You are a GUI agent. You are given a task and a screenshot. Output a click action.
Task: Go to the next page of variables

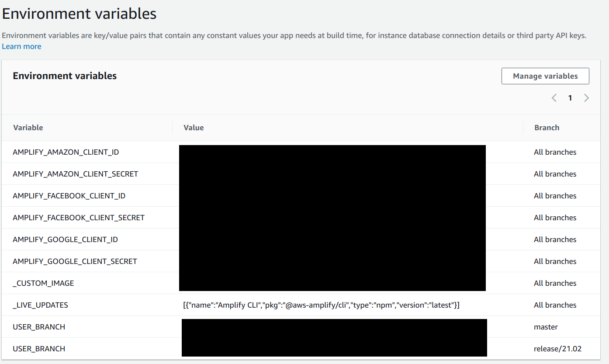(586, 98)
